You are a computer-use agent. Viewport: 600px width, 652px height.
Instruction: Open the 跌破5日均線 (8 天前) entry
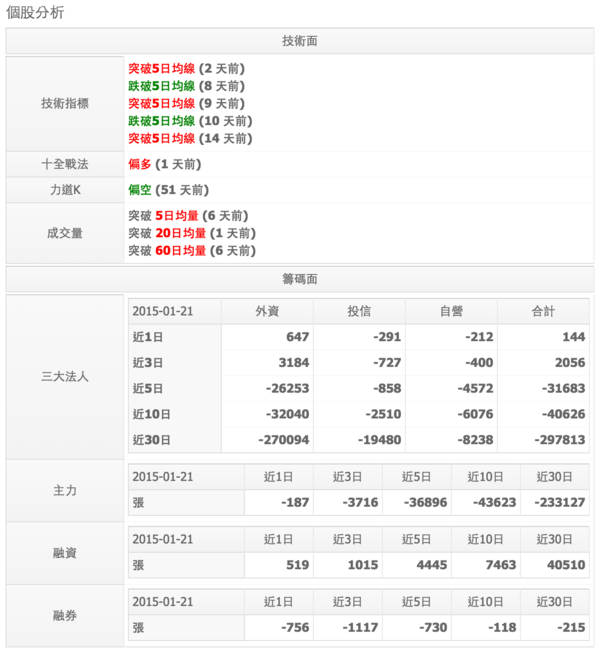click(186, 86)
